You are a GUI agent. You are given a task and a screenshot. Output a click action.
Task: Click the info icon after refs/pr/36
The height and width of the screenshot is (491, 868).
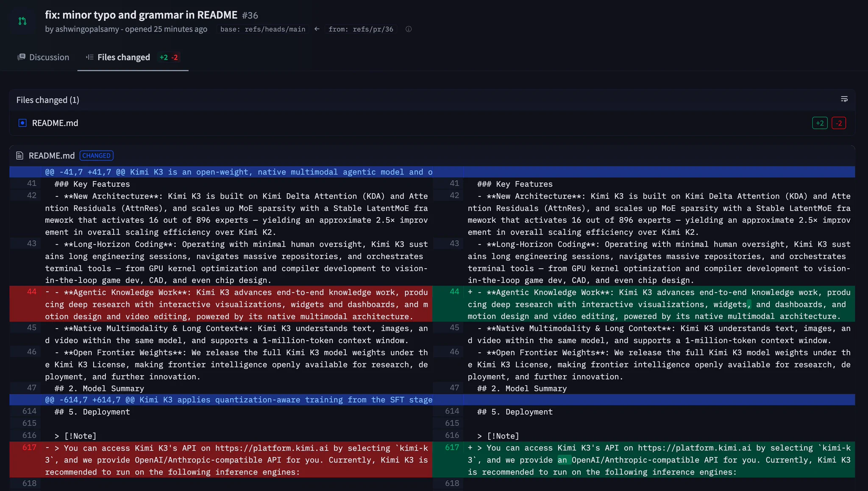pyautogui.click(x=409, y=29)
